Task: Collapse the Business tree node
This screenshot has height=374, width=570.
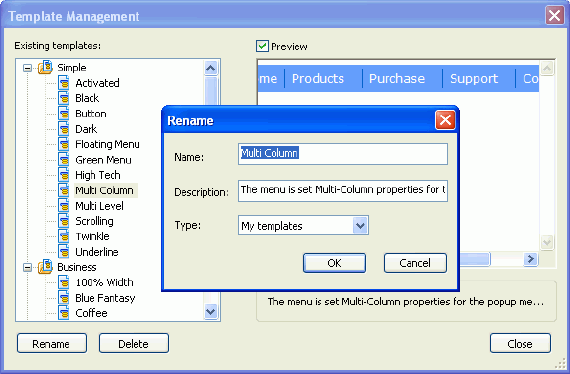Action: pos(27,268)
